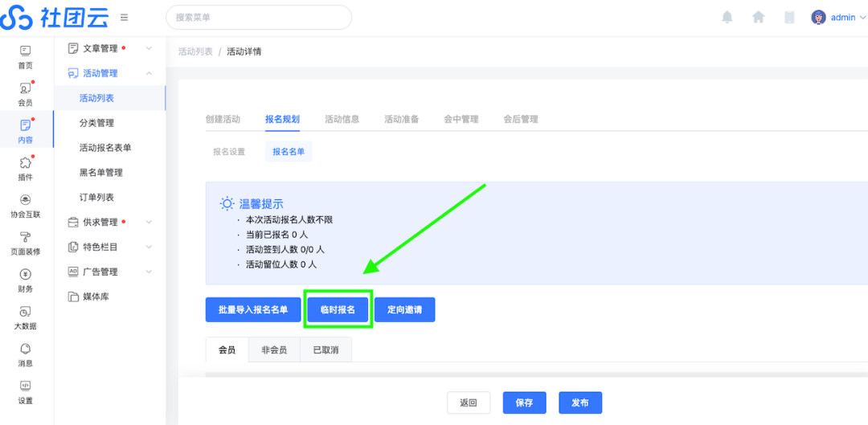
Task: Switch to the 活动准备 tab
Action: click(401, 119)
